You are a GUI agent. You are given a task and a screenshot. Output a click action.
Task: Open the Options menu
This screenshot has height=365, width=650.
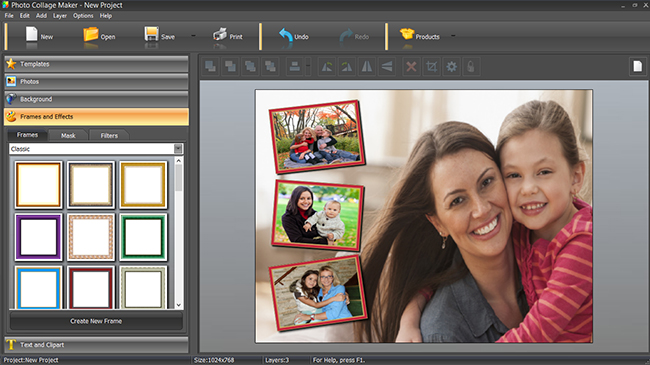coord(83,16)
